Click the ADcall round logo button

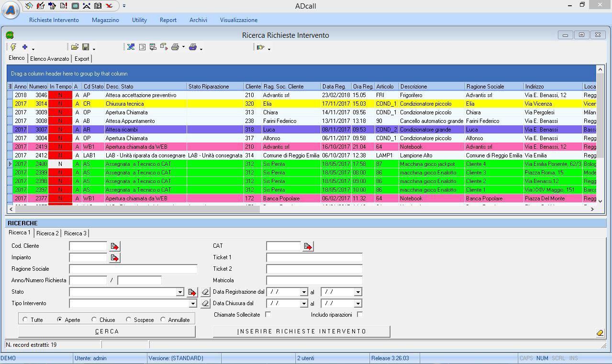coord(10,10)
